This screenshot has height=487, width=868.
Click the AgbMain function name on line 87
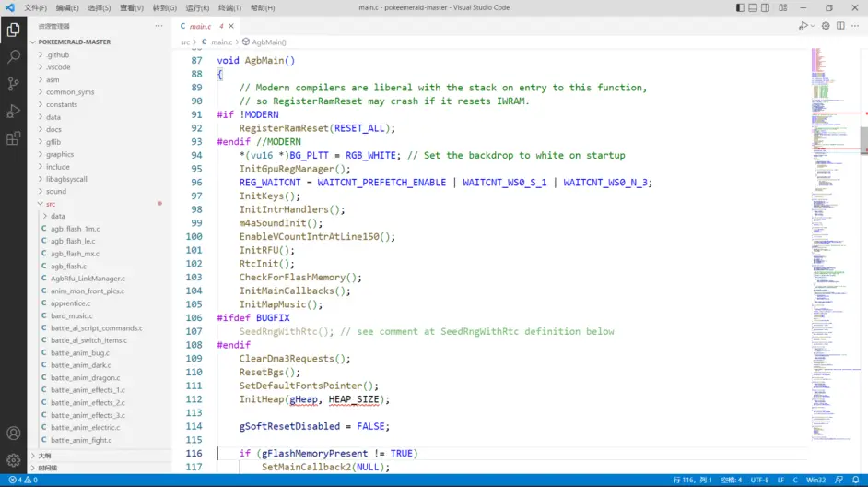[264, 60]
